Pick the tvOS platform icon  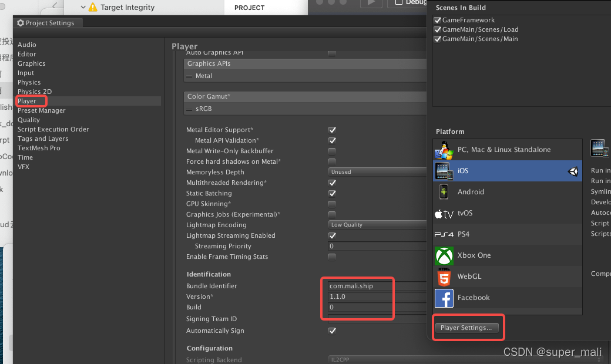(x=444, y=213)
